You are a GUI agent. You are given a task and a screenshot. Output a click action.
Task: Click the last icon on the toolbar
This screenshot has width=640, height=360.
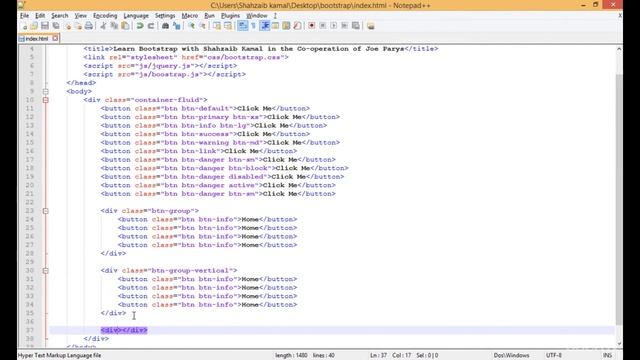coord(371,26)
